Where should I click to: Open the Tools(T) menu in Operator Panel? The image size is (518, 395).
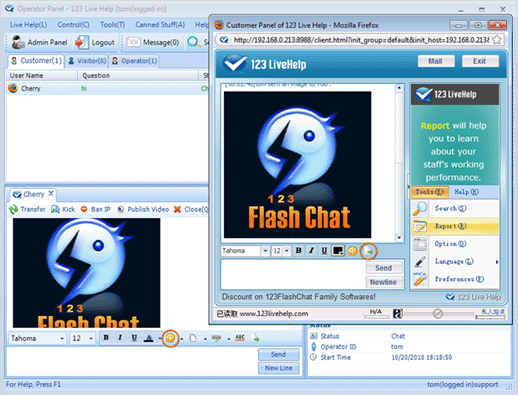(x=112, y=25)
